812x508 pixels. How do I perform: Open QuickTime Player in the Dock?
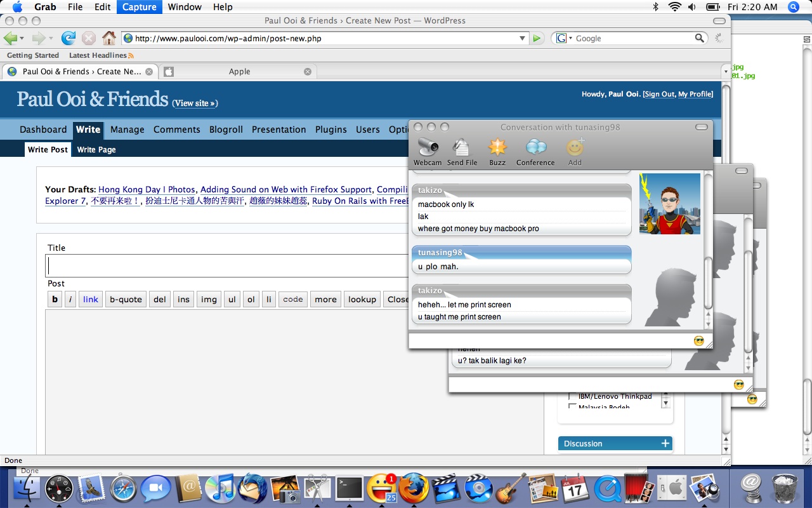608,489
